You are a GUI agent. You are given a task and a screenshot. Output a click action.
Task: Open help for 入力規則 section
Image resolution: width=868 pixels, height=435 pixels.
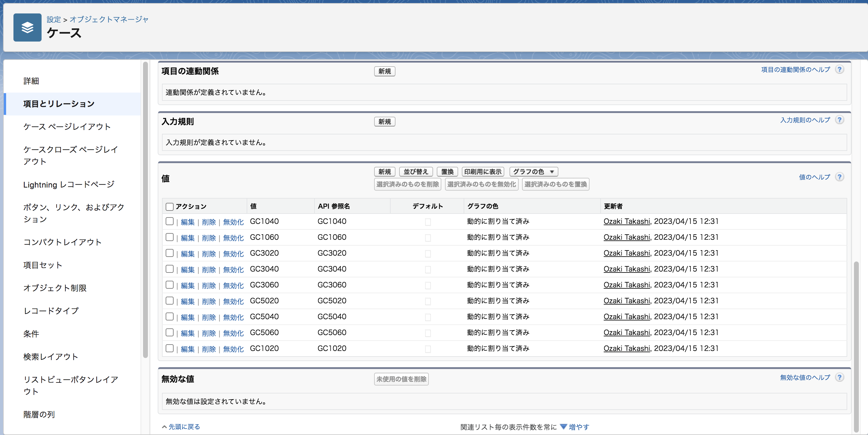tap(840, 119)
